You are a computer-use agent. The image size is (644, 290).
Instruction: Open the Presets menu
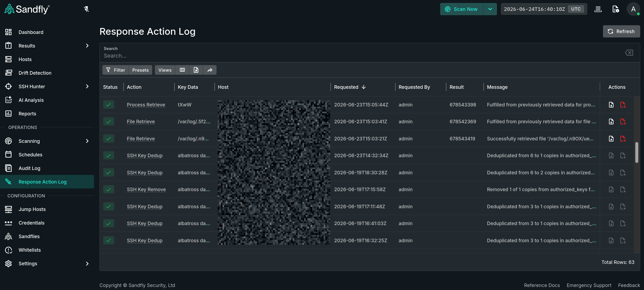pyautogui.click(x=140, y=70)
